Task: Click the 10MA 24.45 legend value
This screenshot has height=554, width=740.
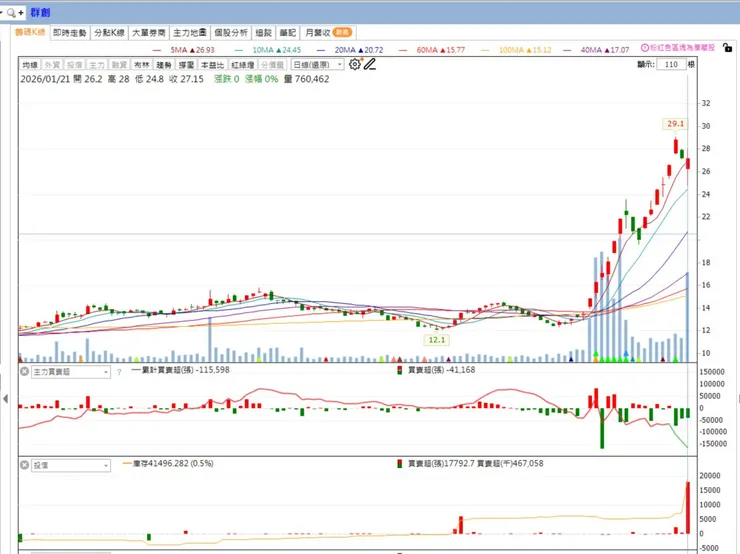Action: tap(277, 50)
